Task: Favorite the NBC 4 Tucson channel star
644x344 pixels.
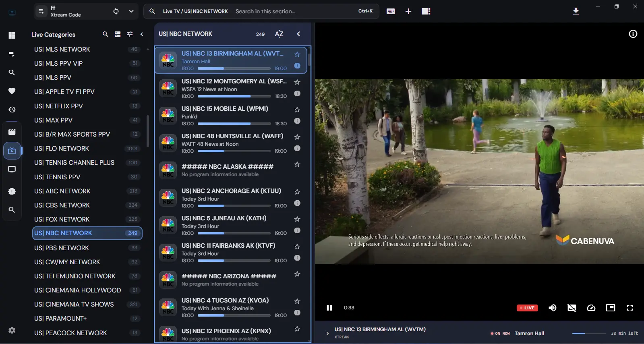Action: [x=297, y=301]
